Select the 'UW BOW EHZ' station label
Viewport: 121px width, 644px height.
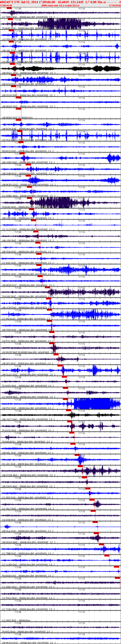pyautogui.click(x=9, y=129)
